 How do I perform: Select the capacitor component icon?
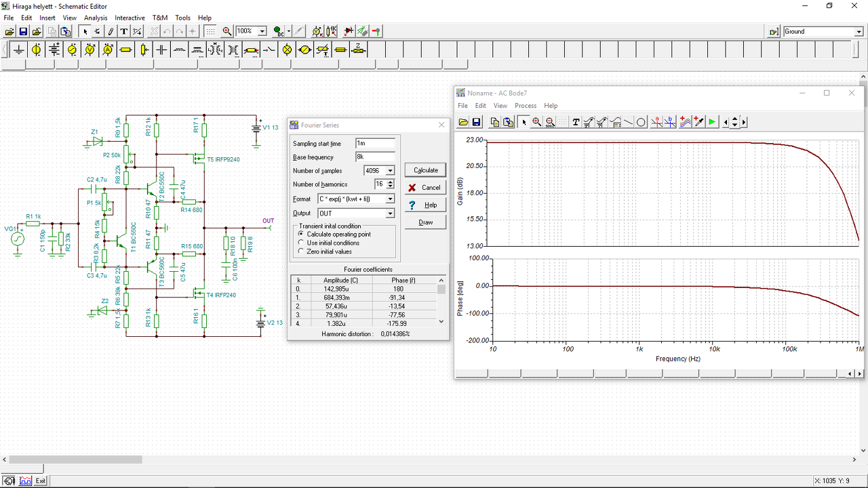pos(161,49)
